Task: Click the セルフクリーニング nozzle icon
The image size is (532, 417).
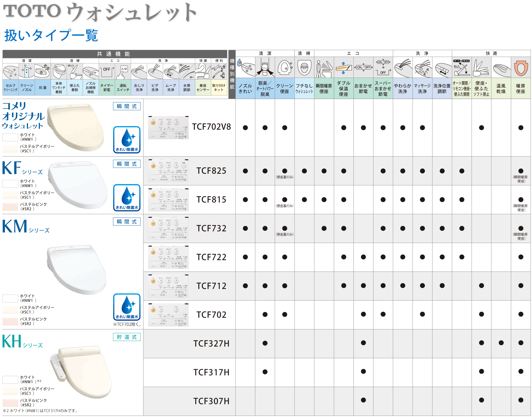Action: [10, 71]
